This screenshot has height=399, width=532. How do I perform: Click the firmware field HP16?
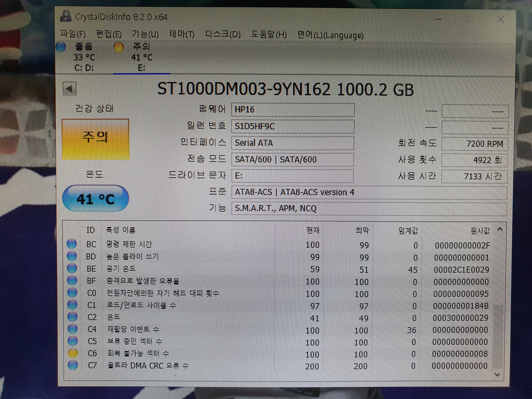pos(293,110)
